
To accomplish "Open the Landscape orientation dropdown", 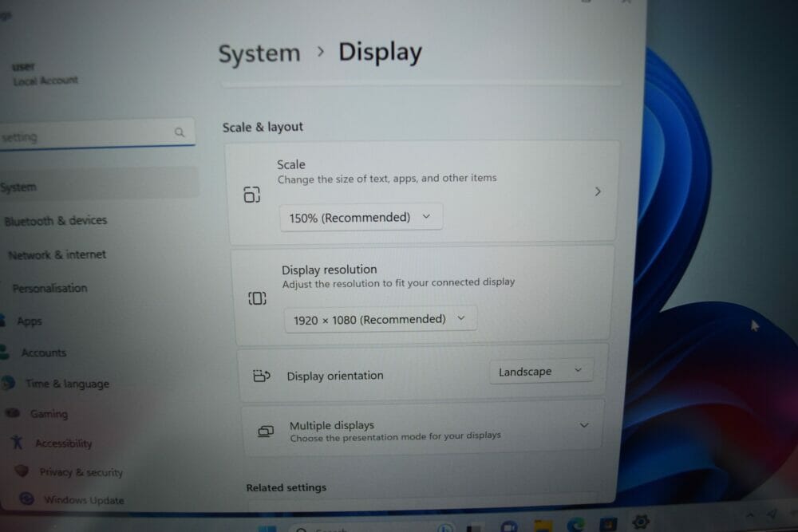I will tap(541, 371).
